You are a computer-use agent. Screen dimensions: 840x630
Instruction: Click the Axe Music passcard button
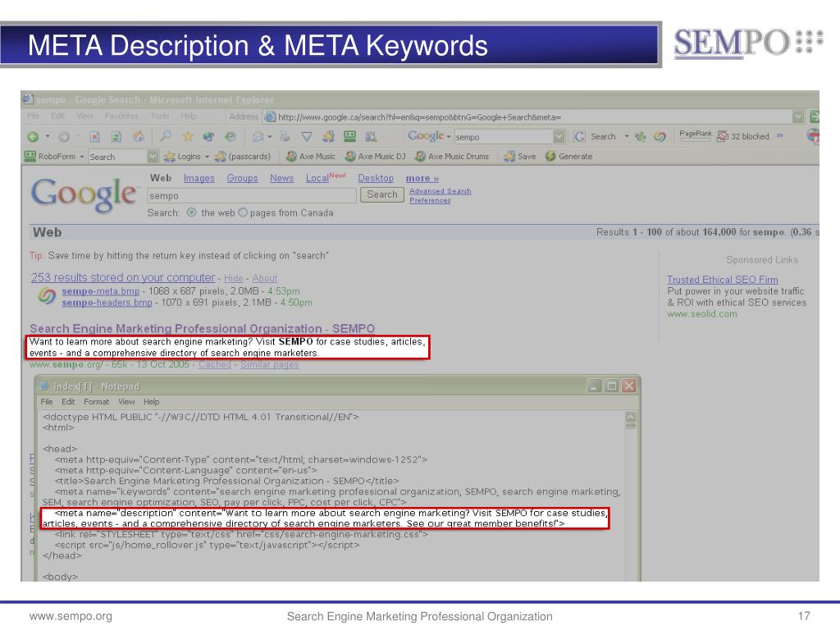(311, 157)
